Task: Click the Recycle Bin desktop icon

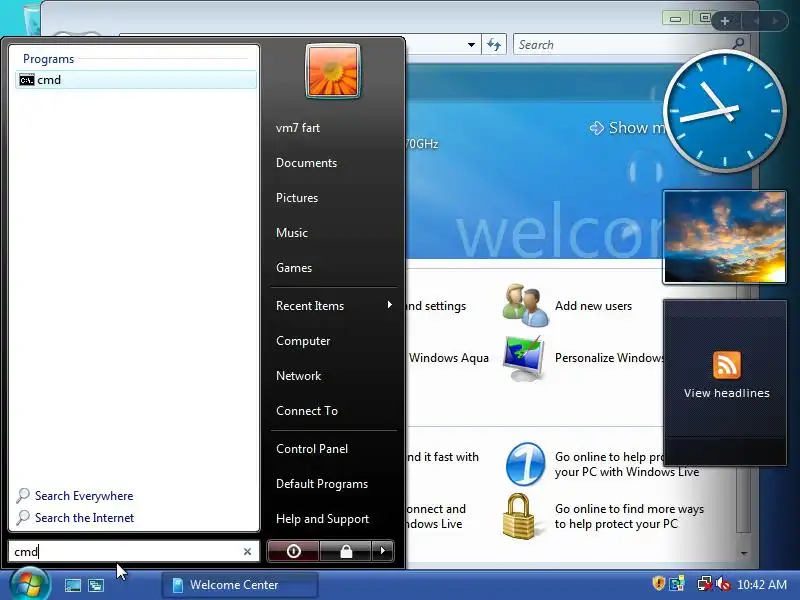Action: (x=32, y=19)
